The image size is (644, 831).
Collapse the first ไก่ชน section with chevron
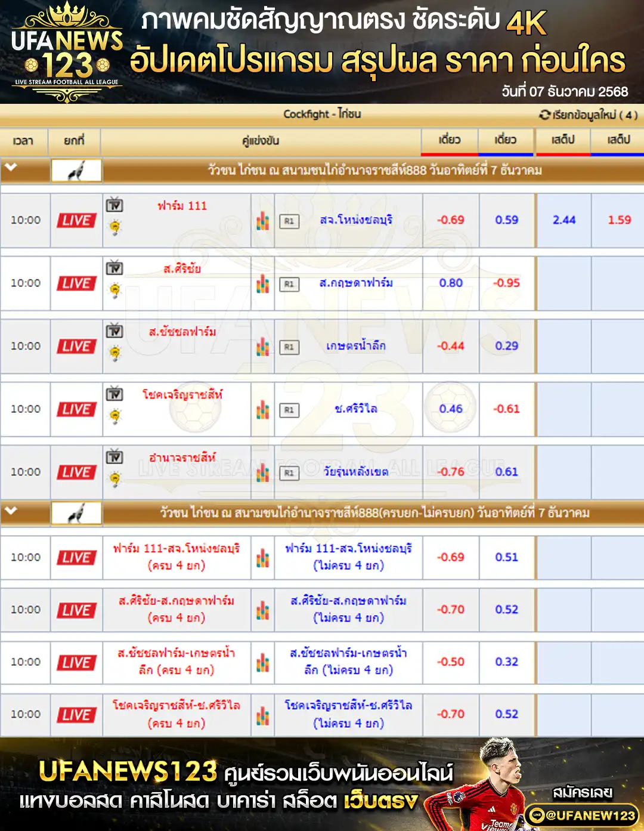[x=11, y=168]
